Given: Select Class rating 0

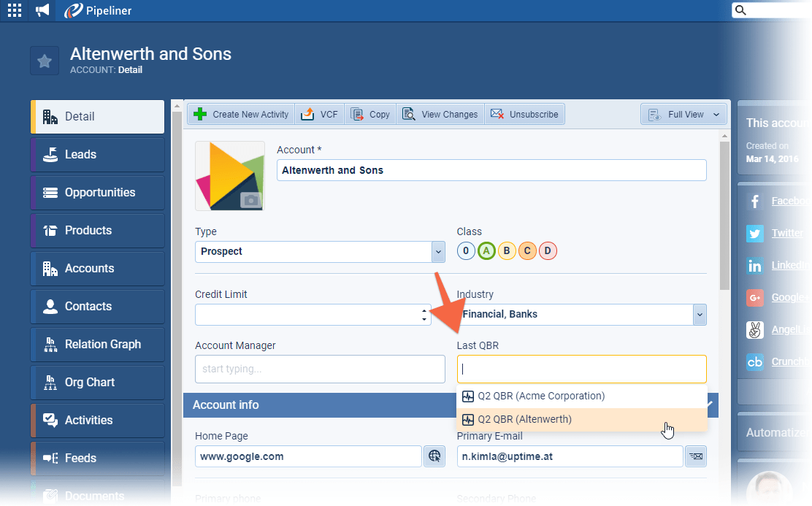Looking at the screenshot, I should tap(466, 250).
